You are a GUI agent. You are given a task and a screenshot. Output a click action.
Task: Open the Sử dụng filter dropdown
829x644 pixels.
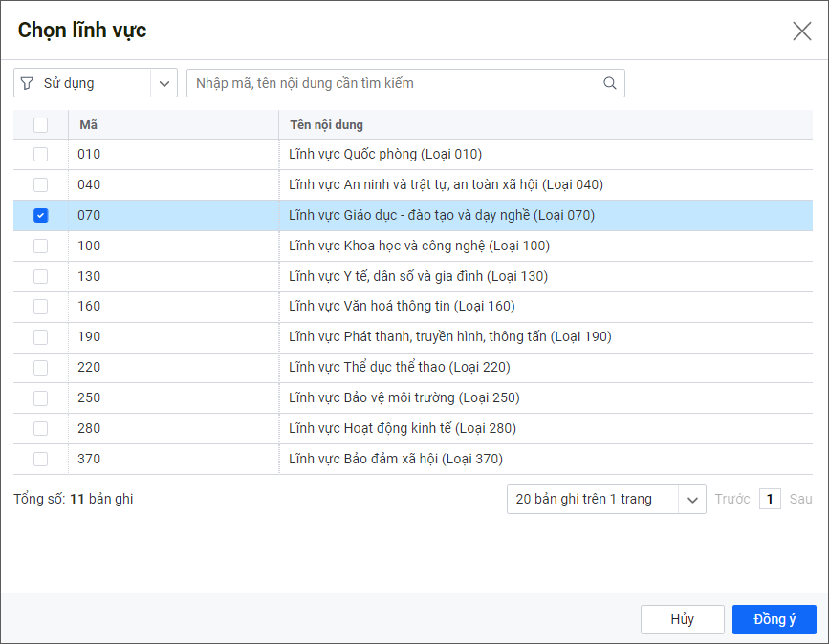(164, 83)
